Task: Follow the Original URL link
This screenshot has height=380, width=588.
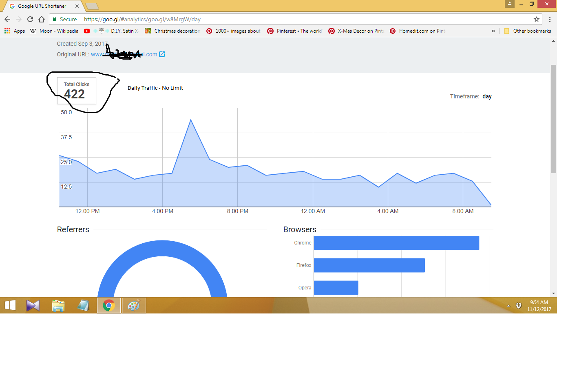Action: tap(126, 54)
